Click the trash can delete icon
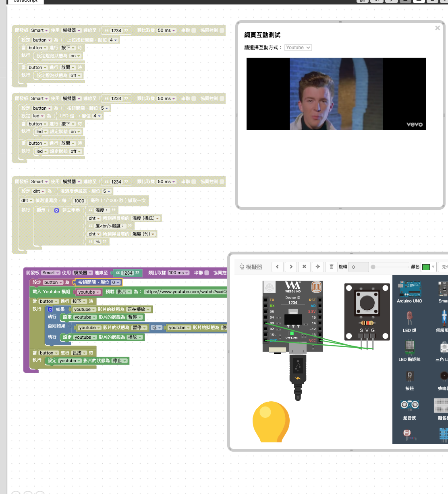This screenshot has width=448, height=494. coord(332,267)
